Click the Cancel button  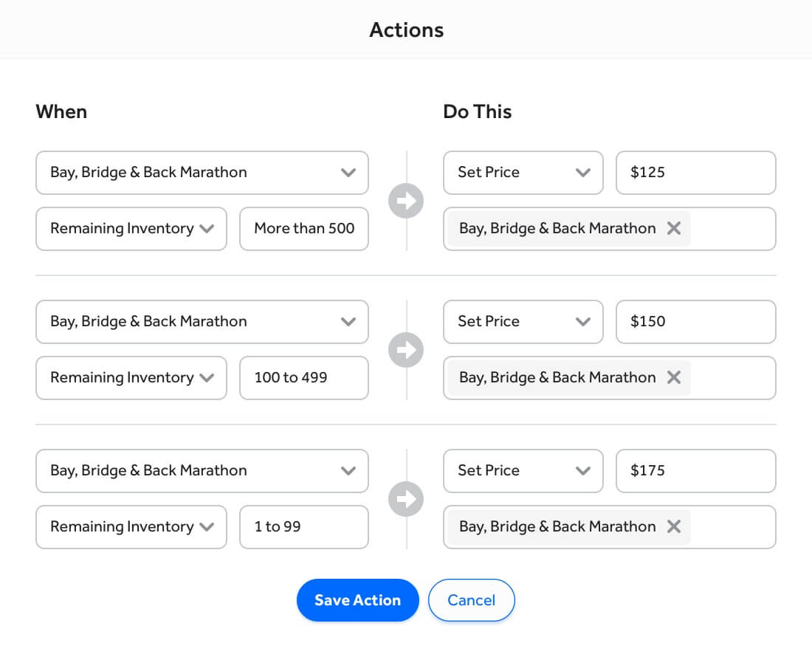click(471, 600)
